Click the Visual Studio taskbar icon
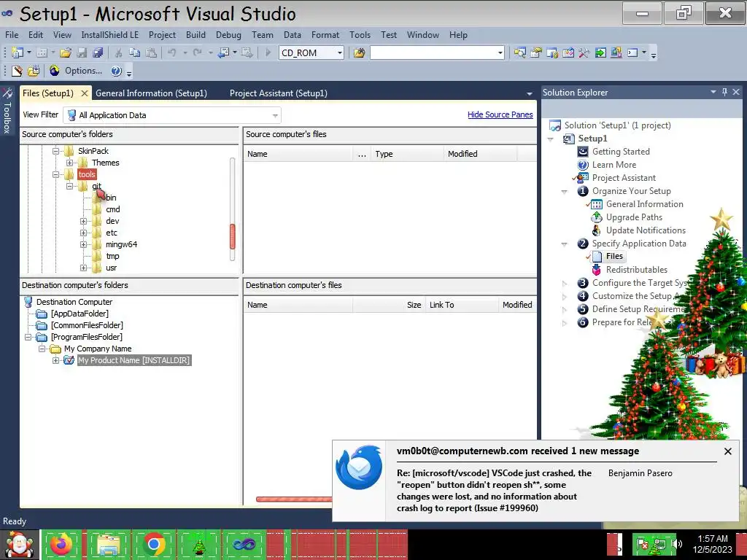This screenshot has width=747, height=560. coord(244,544)
